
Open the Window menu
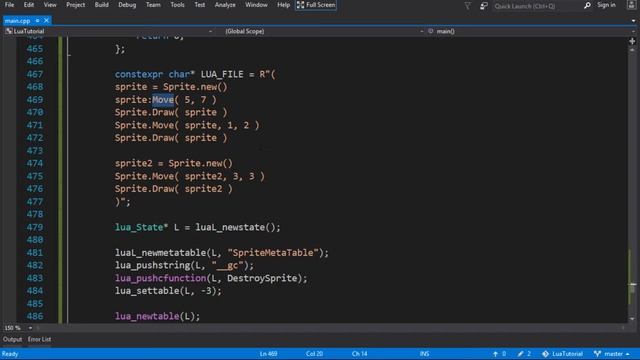(x=256, y=5)
